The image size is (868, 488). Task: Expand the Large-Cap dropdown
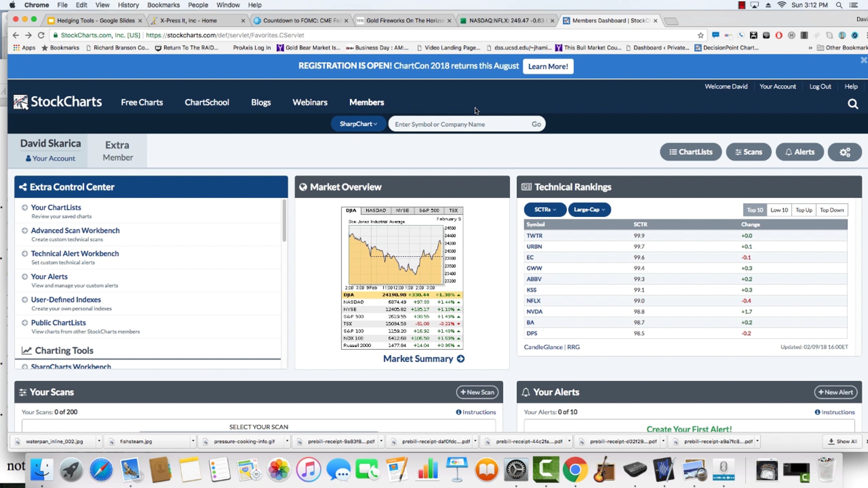point(590,210)
